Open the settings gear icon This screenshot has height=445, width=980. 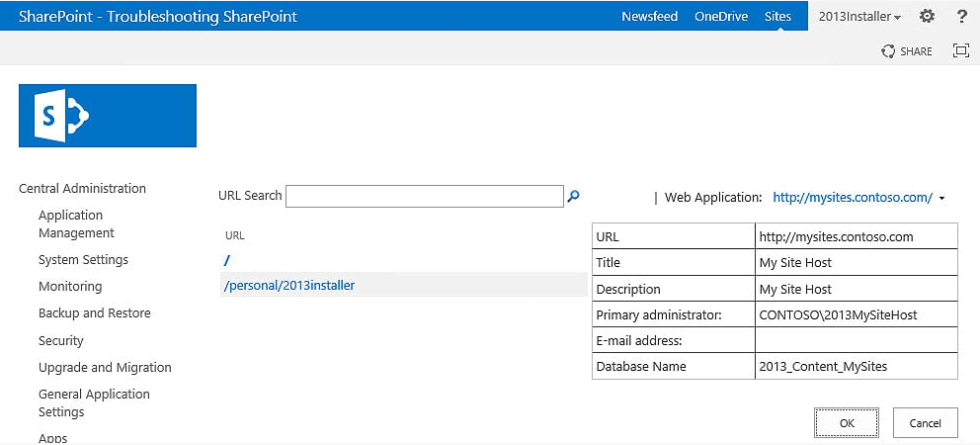[x=927, y=16]
